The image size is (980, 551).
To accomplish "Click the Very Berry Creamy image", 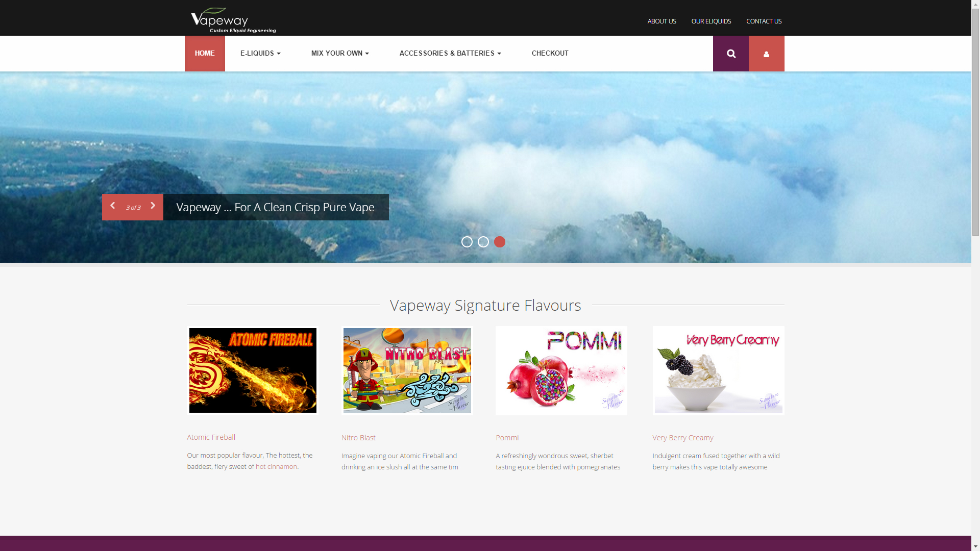I will pyautogui.click(x=718, y=370).
